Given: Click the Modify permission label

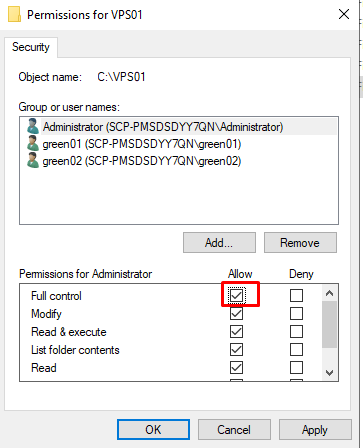Looking at the screenshot, I should [46, 314].
